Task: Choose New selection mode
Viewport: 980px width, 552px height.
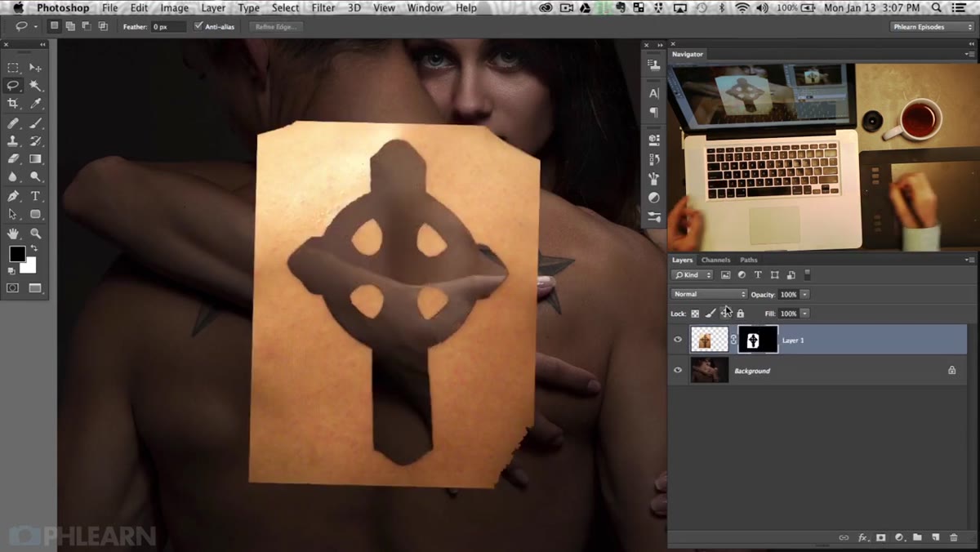Action: tap(54, 26)
